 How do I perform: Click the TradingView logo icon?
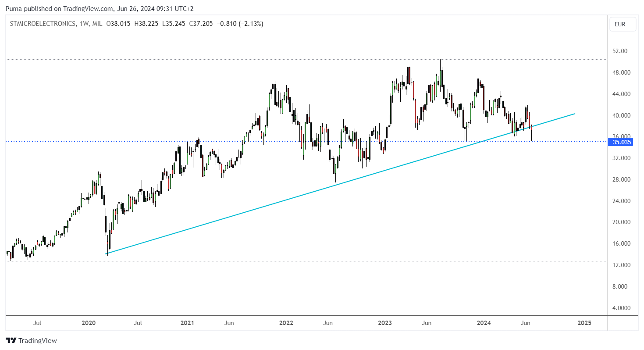pyautogui.click(x=11, y=340)
